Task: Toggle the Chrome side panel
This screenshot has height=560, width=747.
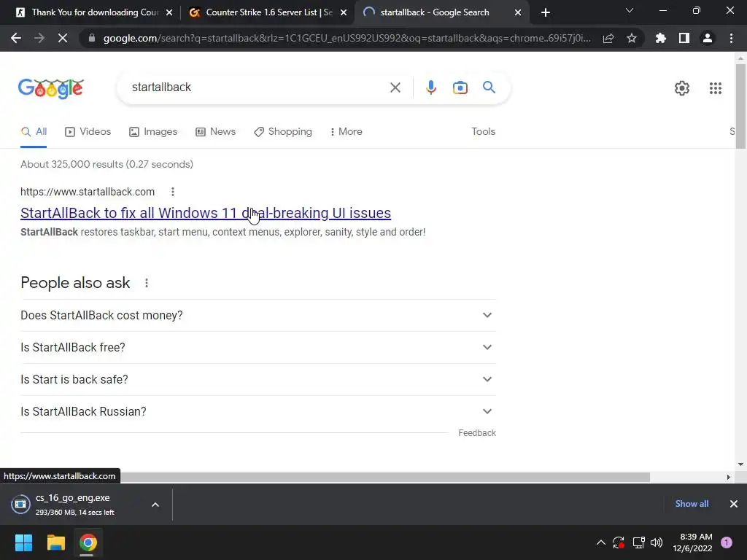Action: tap(684, 38)
